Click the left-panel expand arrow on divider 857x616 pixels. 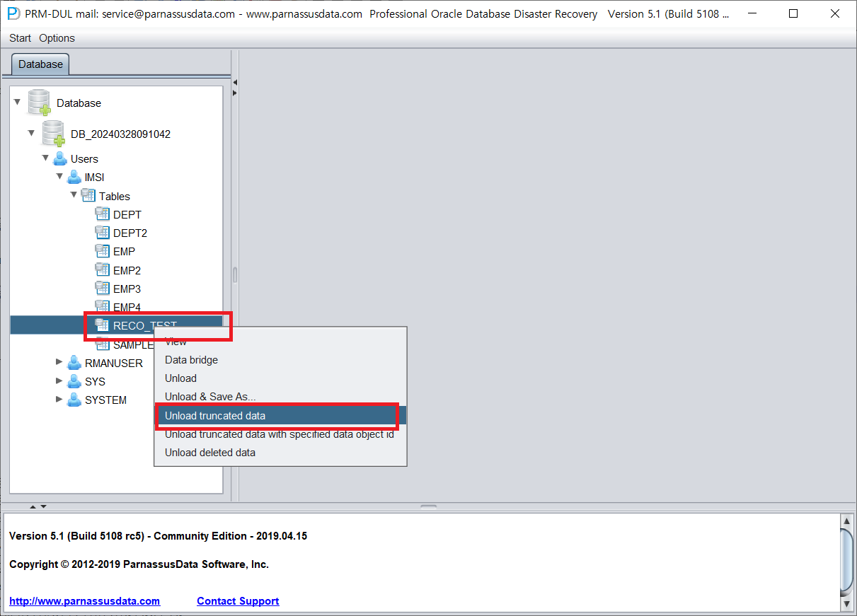[x=235, y=93]
